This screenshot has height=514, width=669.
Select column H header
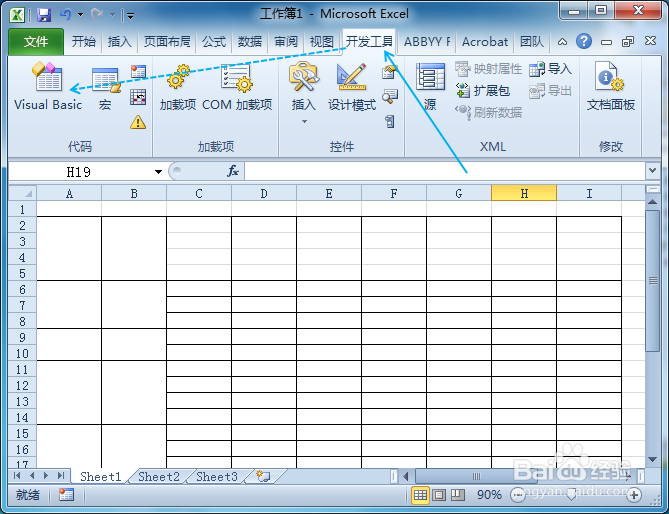pos(524,193)
